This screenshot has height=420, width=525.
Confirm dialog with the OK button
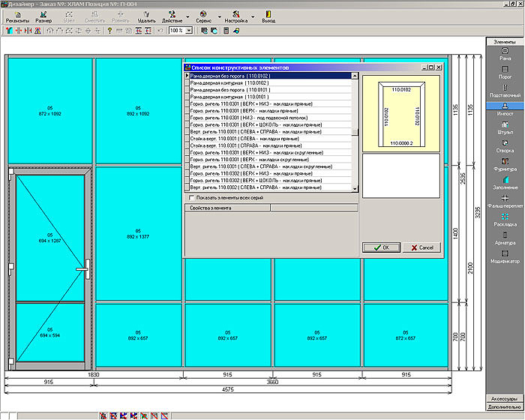[x=381, y=247]
